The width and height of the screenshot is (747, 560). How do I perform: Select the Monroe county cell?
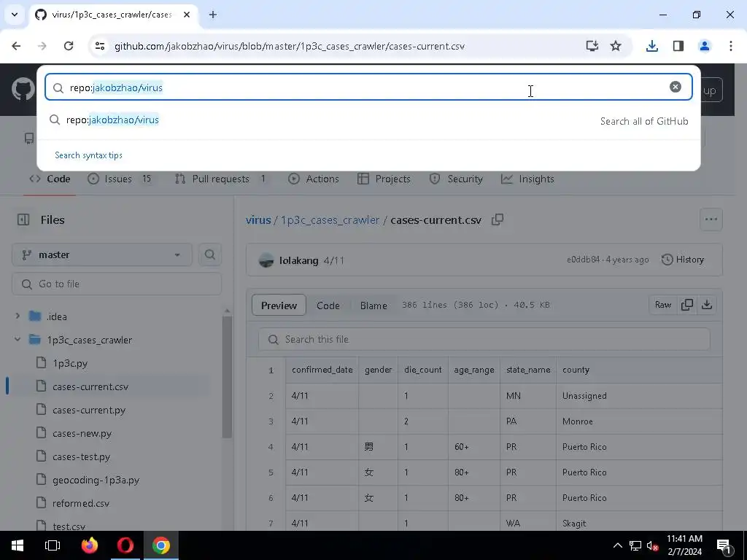[x=639, y=421]
